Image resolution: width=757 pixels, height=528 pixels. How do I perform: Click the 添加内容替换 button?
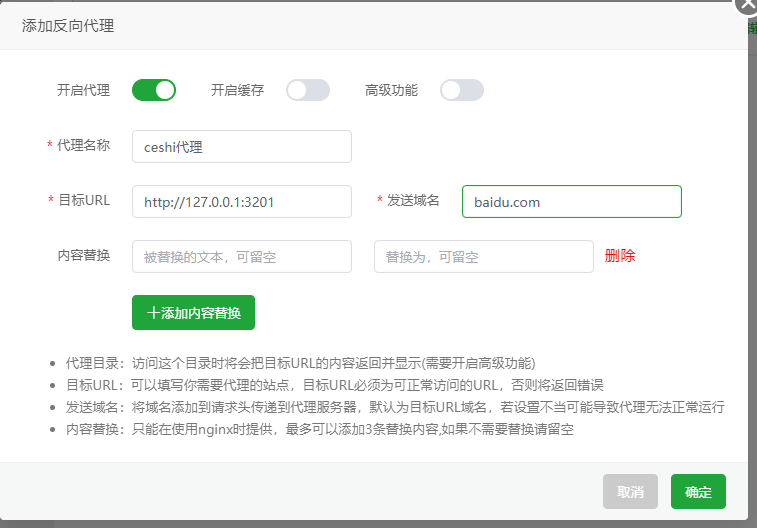click(x=194, y=313)
